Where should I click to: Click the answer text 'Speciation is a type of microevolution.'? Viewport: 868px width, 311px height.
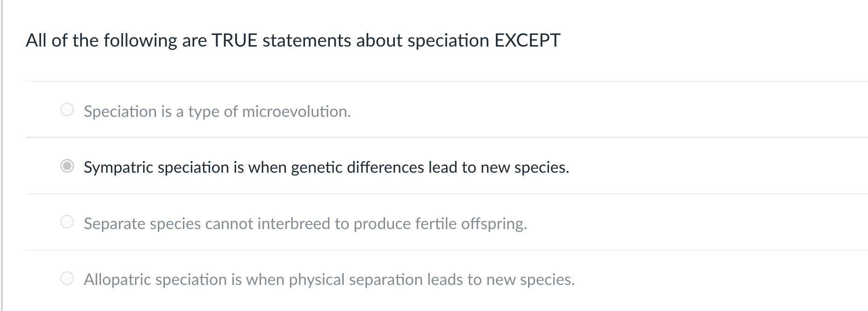coord(217,112)
